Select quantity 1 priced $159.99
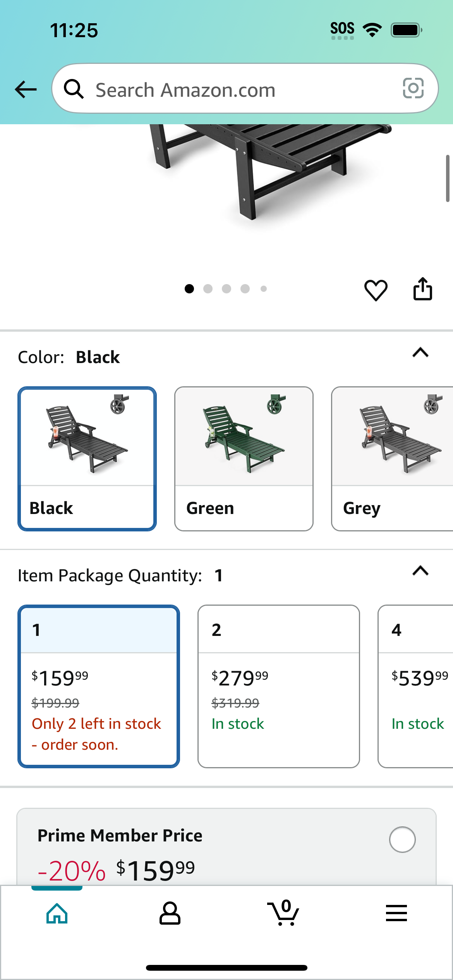Screen dimensions: 453x980 pos(99,686)
